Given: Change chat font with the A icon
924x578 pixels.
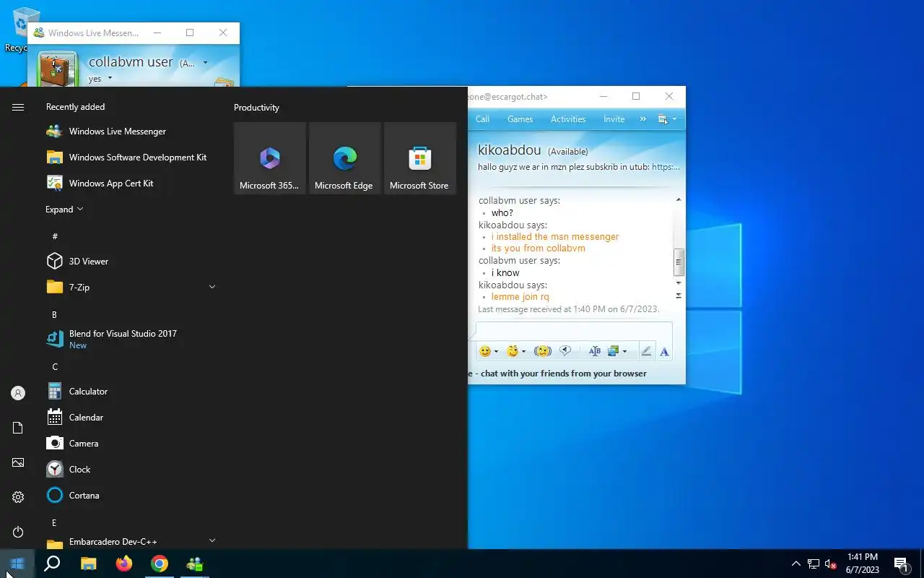Looking at the screenshot, I should (x=664, y=352).
